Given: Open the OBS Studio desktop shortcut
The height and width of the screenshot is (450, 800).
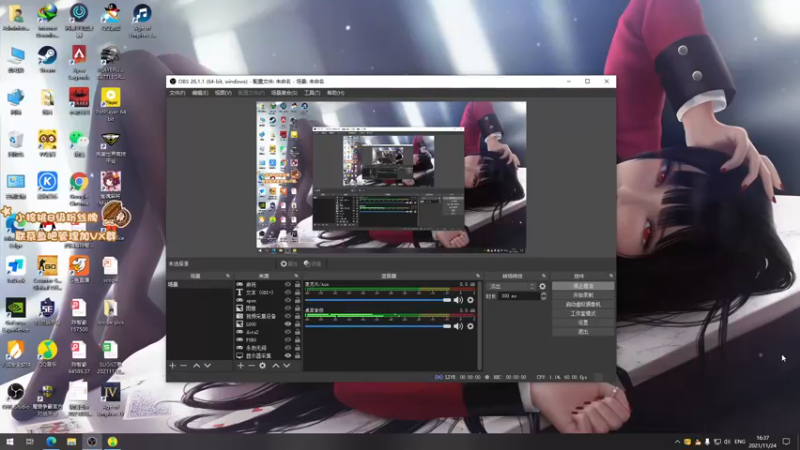Looking at the screenshot, I should (x=16, y=396).
